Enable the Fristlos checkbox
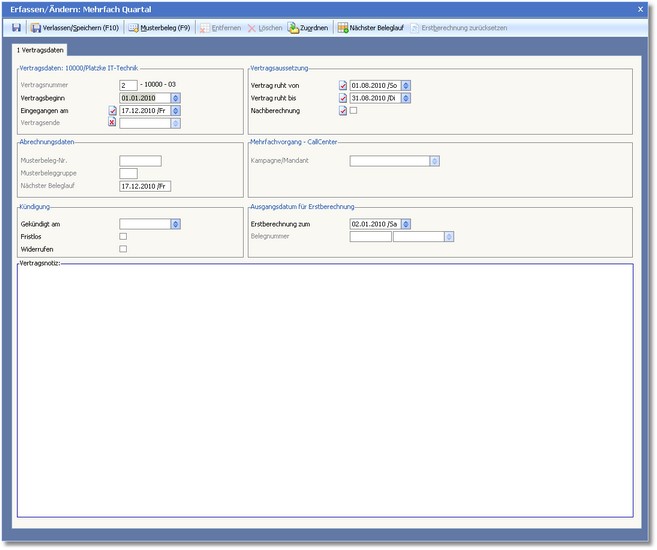Image resolution: width=657 pixels, height=550 pixels. click(x=123, y=236)
